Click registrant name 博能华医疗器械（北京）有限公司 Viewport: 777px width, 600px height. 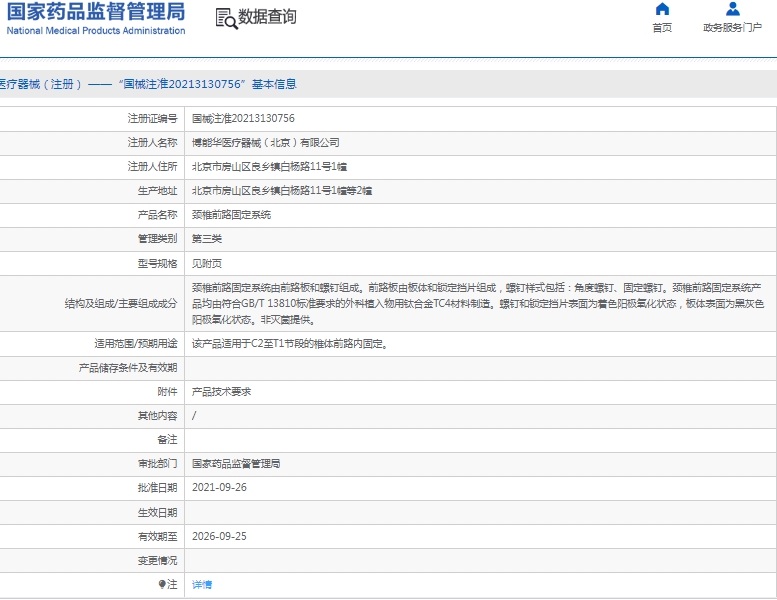pos(266,143)
